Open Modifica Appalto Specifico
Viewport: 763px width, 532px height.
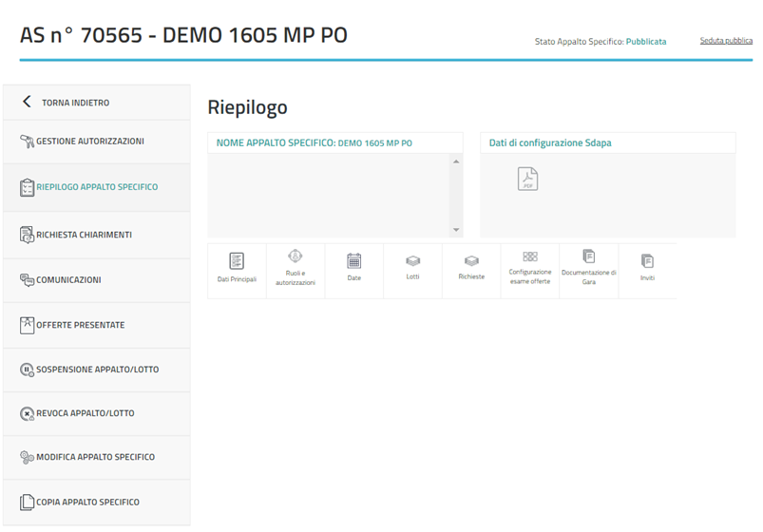pyautogui.click(x=95, y=457)
